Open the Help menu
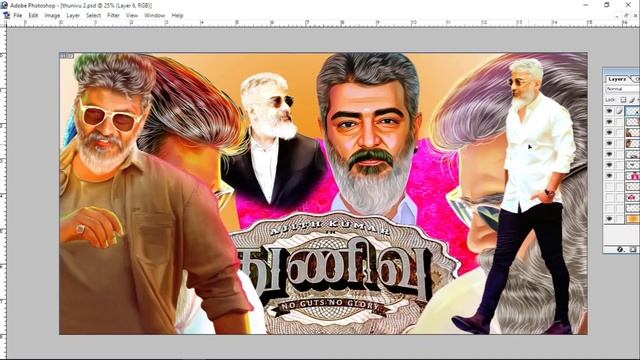This screenshot has width=640, height=360. pos(177,16)
